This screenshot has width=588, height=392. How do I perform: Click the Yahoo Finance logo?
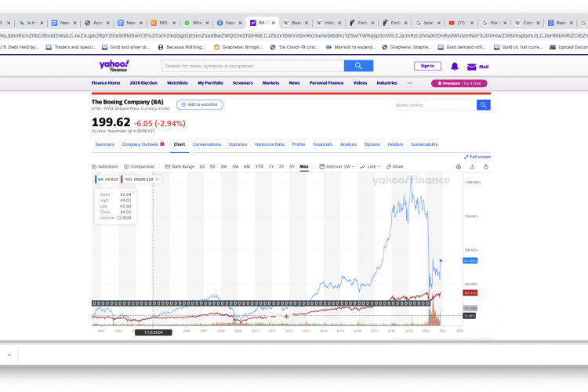pos(114,66)
